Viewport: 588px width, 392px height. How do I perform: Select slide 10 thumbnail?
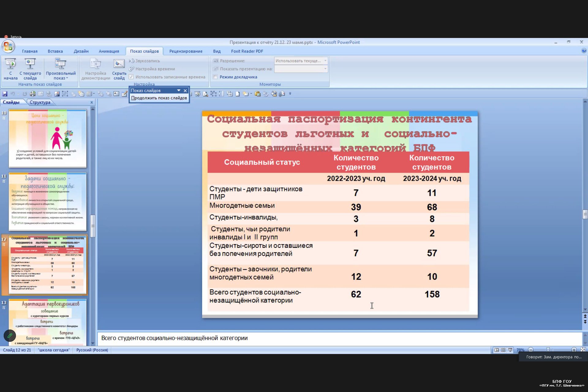pos(47,138)
